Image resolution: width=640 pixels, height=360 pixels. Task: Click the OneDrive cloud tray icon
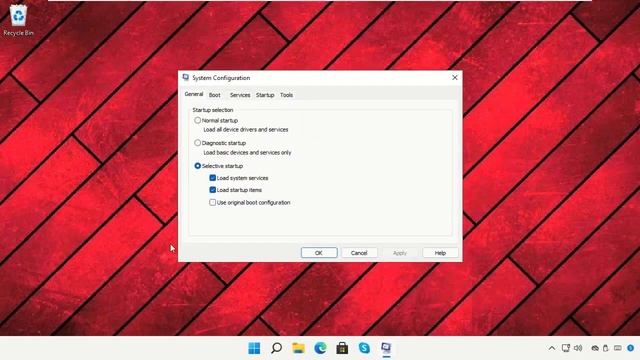(595, 348)
